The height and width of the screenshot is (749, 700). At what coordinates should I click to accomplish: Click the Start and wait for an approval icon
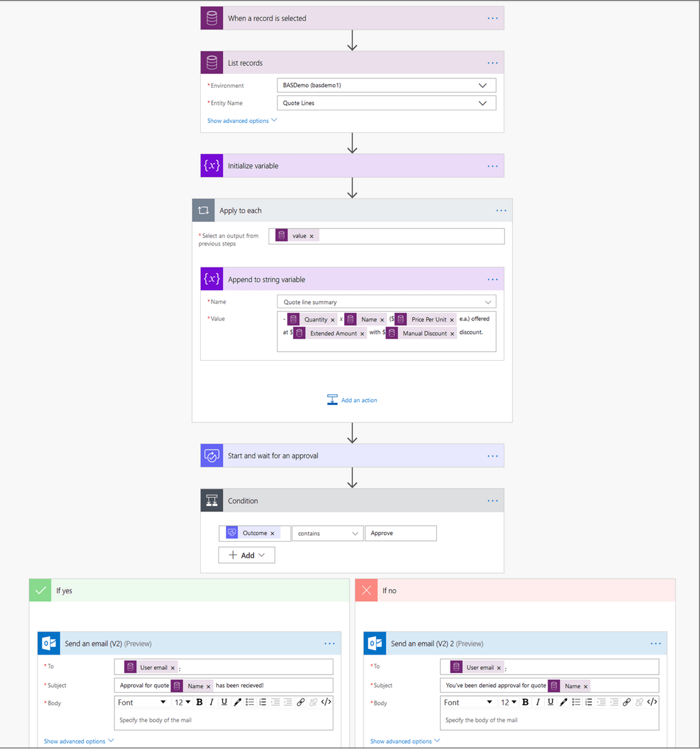click(212, 455)
